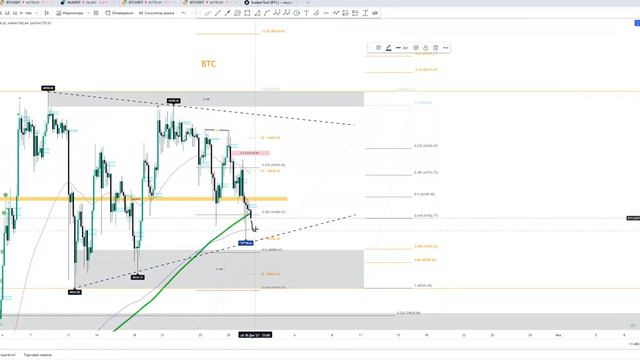Open the Торговая панель bottom tab
The height and width of the screenshot is (360, 640).
(x=38, y=355)
